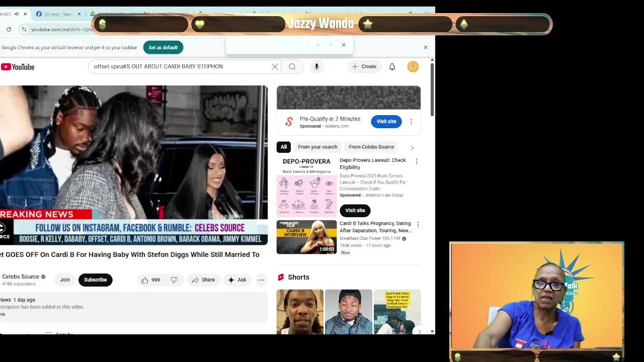Dislike the video
This screenshot has height=362, width=644.
pyautogui.click(x=174, y=280)
